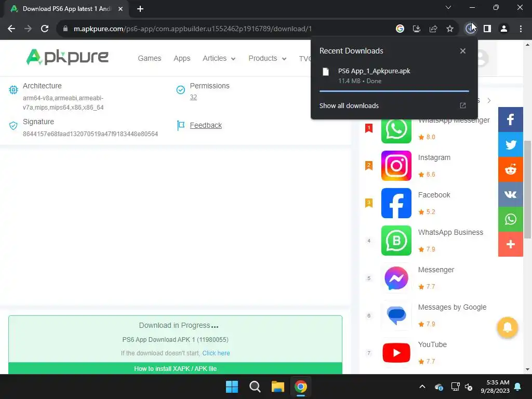Open the Facebook app icon in list
Image resolution: width=532 pixels, height=399 pixels.
[396, 203]
